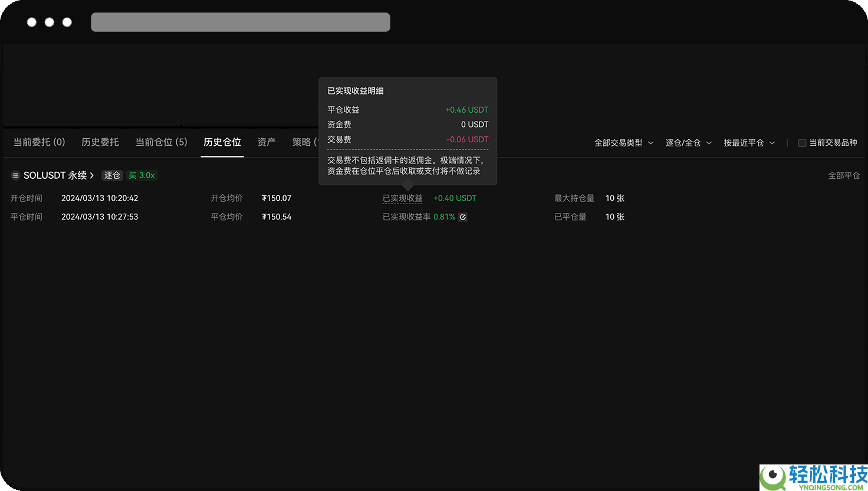
Task: Click the open average price ₮150.07
Action: 277,198
